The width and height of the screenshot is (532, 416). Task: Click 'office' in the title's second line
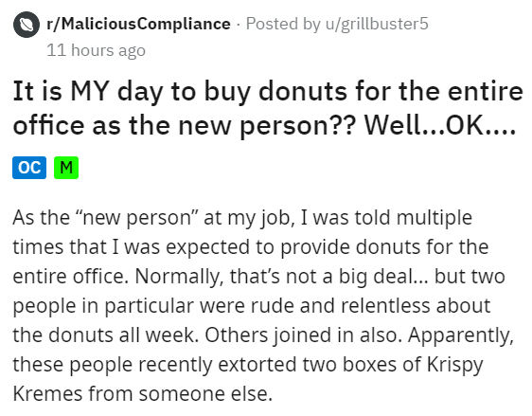(x=48, y=126)
